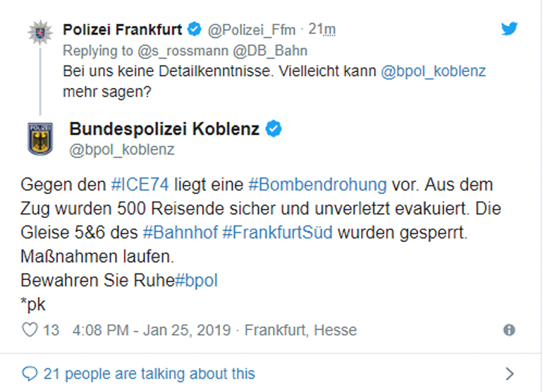This screenshot has height=392, width=543.
Task: Like the tweet with the heart icon
Action: point(30,330)
